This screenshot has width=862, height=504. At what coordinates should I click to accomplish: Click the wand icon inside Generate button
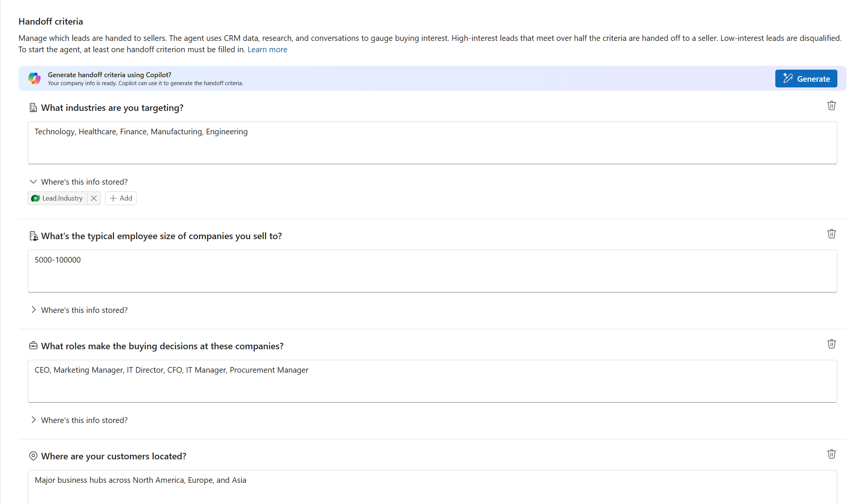789,78
